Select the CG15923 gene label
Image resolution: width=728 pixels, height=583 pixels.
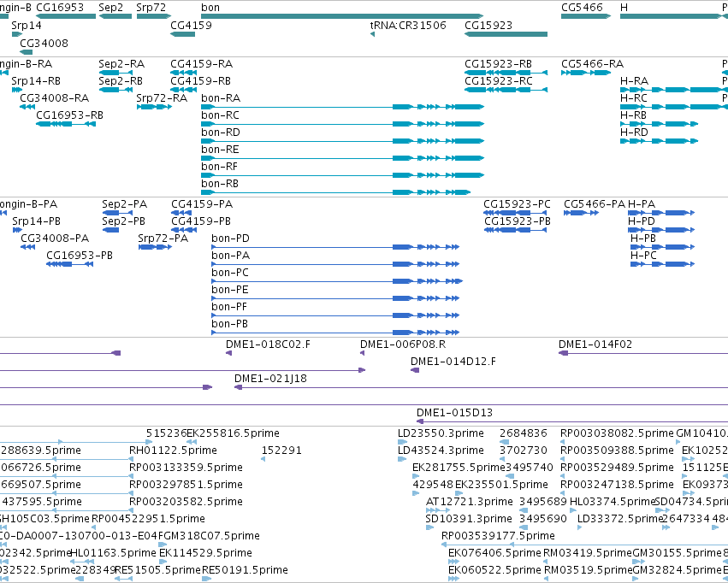488,25
